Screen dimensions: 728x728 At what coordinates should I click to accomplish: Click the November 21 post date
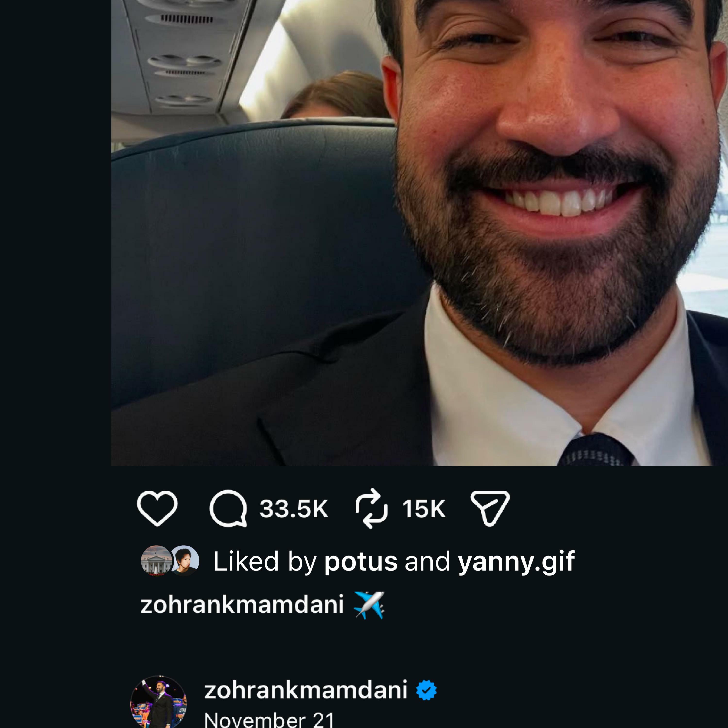click(x=269, y=719)
